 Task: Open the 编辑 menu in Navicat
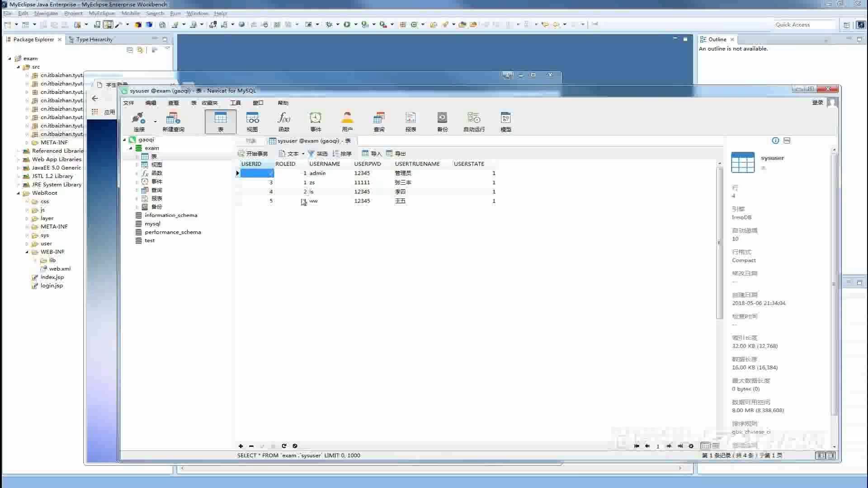coord(151,103)
